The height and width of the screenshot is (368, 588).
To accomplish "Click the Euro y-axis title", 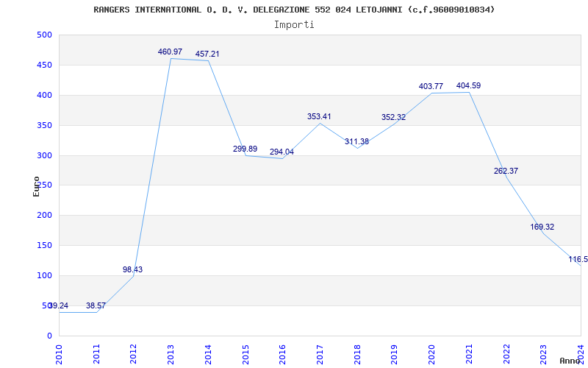I will click(x=37, y=185).
